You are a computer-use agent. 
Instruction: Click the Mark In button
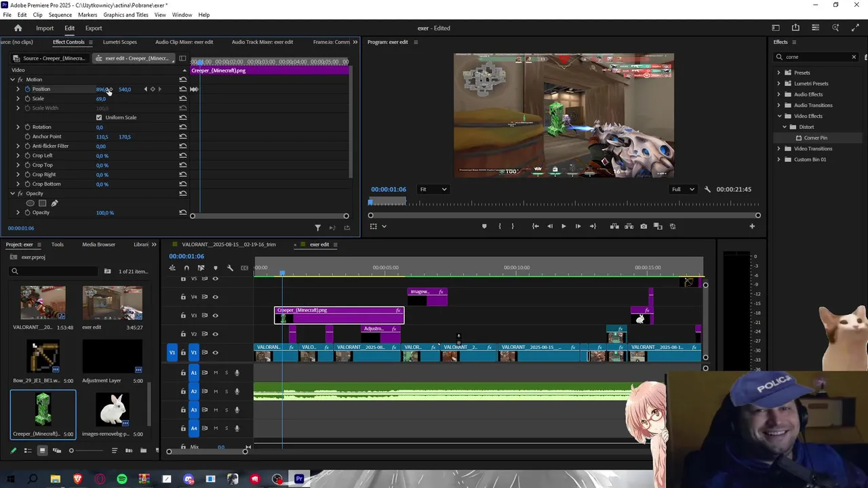[x=500, y=226]
